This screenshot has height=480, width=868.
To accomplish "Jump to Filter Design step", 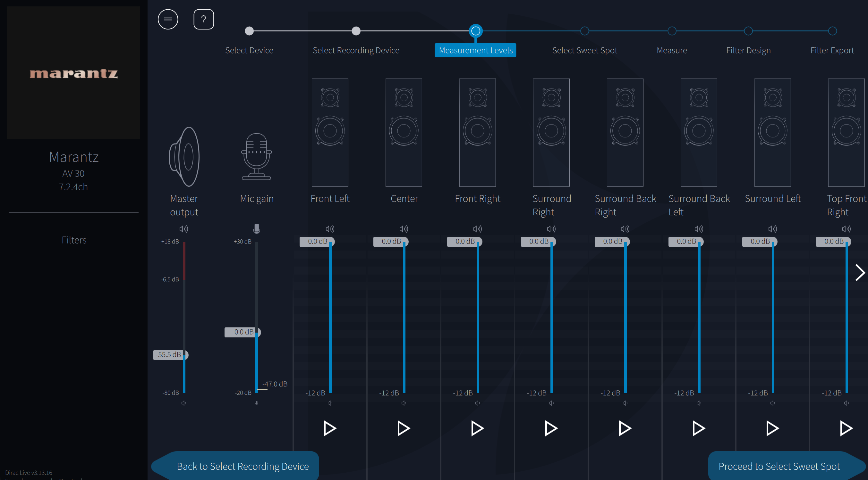I will [748, 31].
